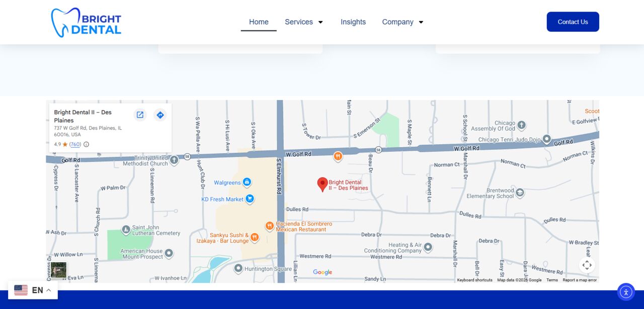The image size is (644, 309).
Task: Click the Dulles Rd label near S Elmhurst Rd
Action: 297,209
